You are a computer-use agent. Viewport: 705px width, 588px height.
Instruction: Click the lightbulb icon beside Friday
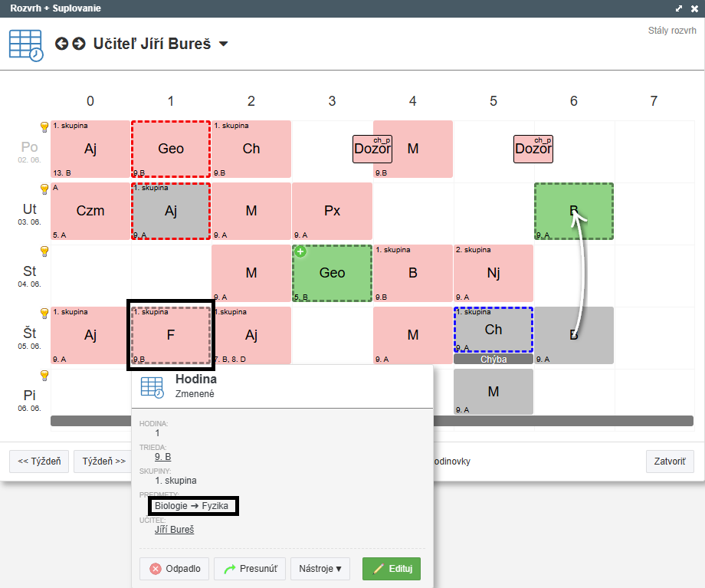tap(44, 376)
